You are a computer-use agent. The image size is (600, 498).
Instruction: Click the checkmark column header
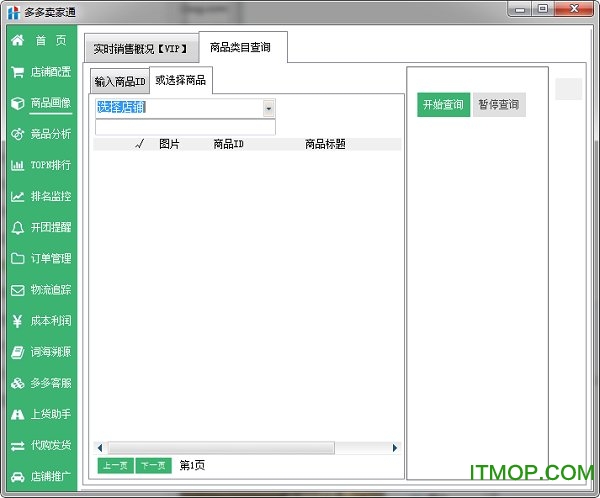pyautogui.click(x=140, y=144)
